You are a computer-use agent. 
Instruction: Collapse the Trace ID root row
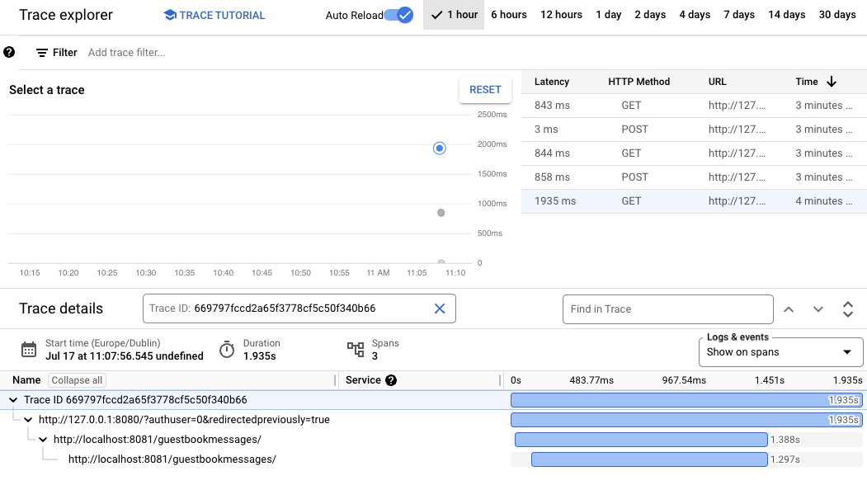pyautogui.click(x=12, y=398)
